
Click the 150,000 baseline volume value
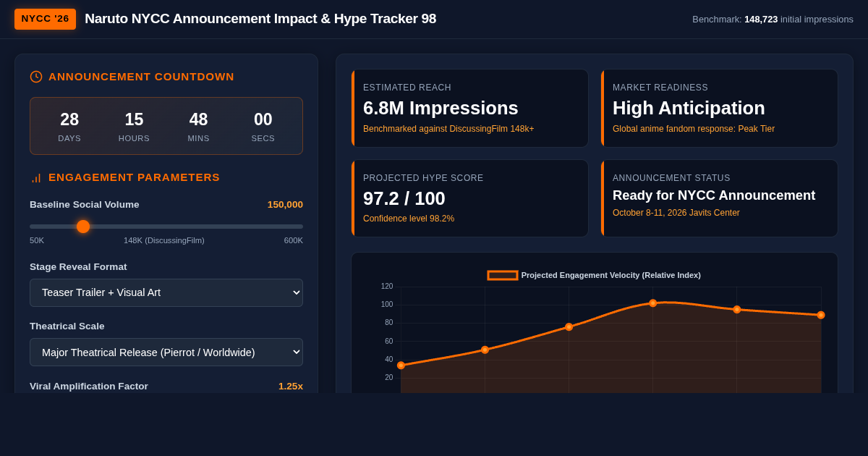(x=285, y=205)
